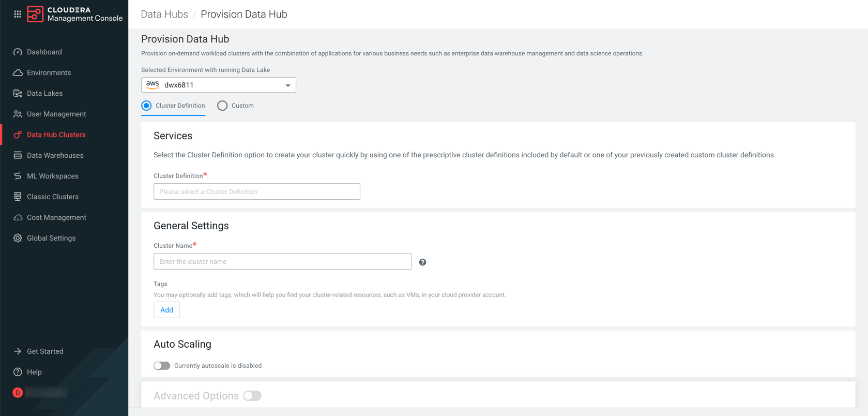Image resolution: width=868 pixels, height=416 pixels.
Task: Click the Data Lakes sidebar icon
Action: (18, 94)
